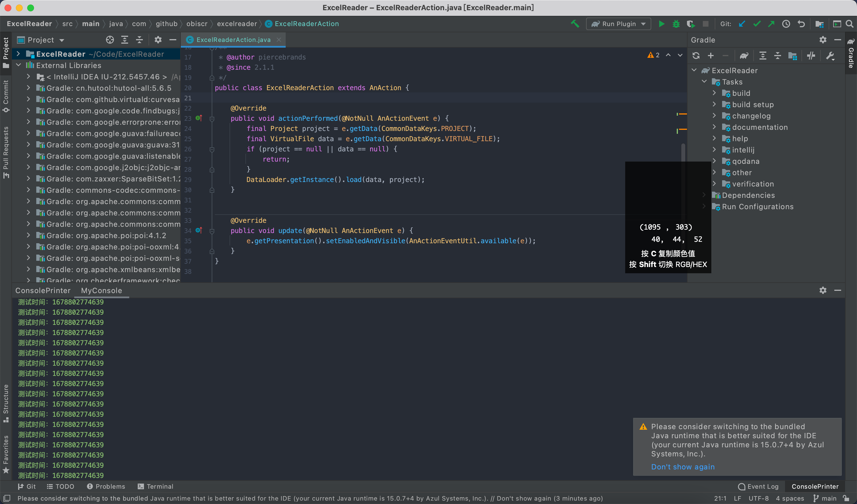Image resolution: width=857 pixels, height=504 pixels.
Task: Click the Git update project arrow icon
Action: pyautogui.click(x=742, y=24)
